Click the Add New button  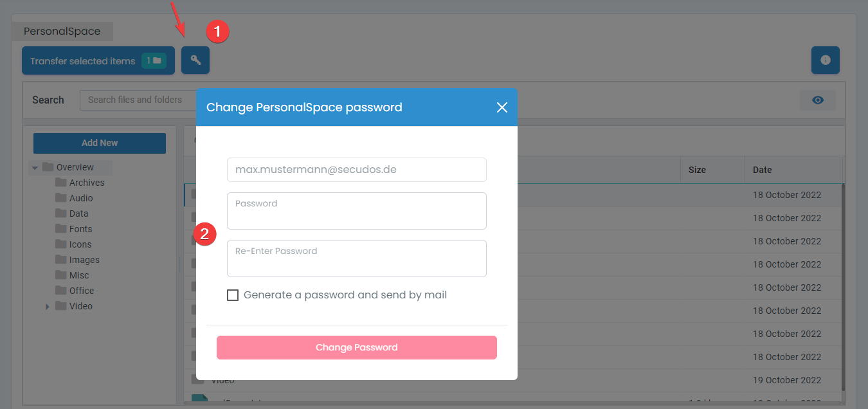point(100,143)
